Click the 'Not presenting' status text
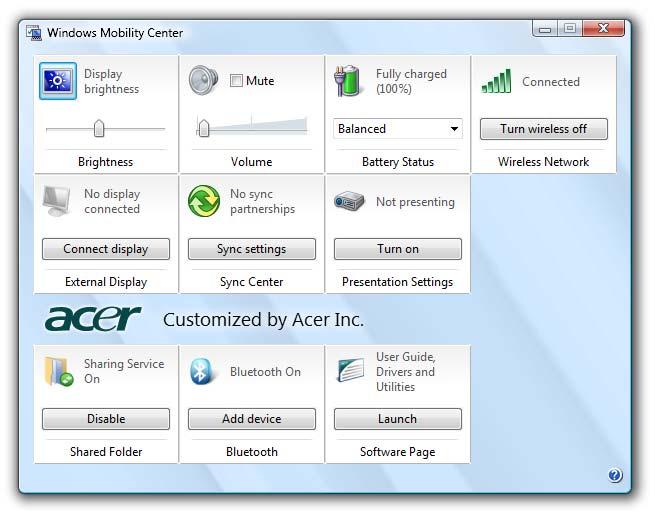Viewport: 655px width, 513px height. pyautogui.click(x=415, y=202)
